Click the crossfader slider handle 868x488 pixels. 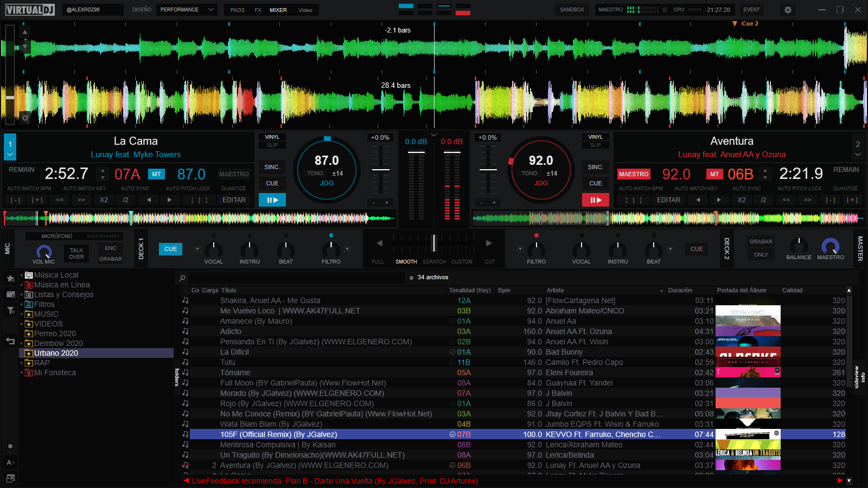coord(434,243)
